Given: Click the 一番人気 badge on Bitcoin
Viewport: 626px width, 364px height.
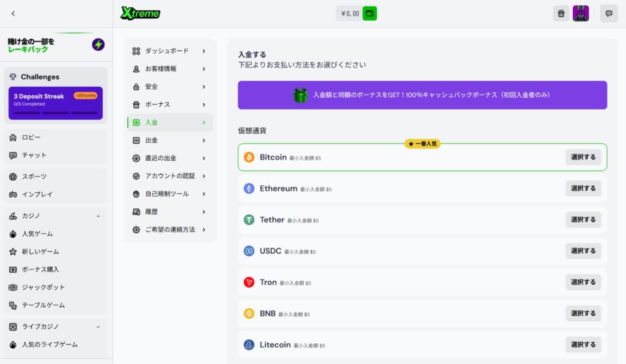Looking at the screenshot, I should 422,144.
